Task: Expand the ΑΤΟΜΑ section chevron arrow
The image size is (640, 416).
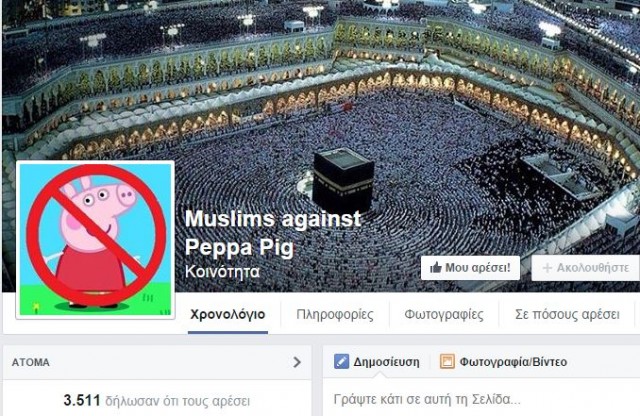Action: click(297, 362)
